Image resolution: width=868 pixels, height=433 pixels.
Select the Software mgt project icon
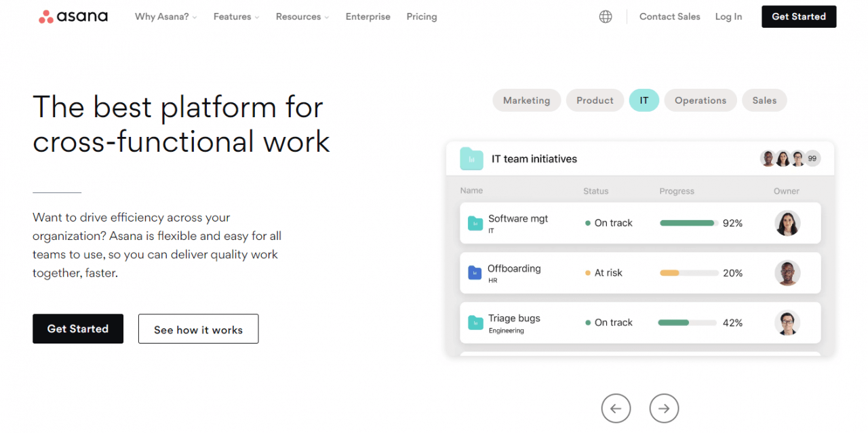click(x=475, y=222)
